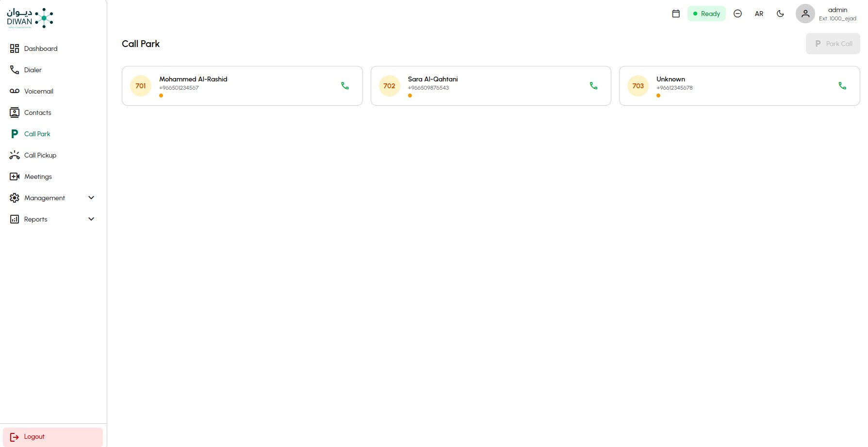Viewport: 868px width, 447px height.
Task: Expand the Reports chevron
Action: click(x=91, y=219)
